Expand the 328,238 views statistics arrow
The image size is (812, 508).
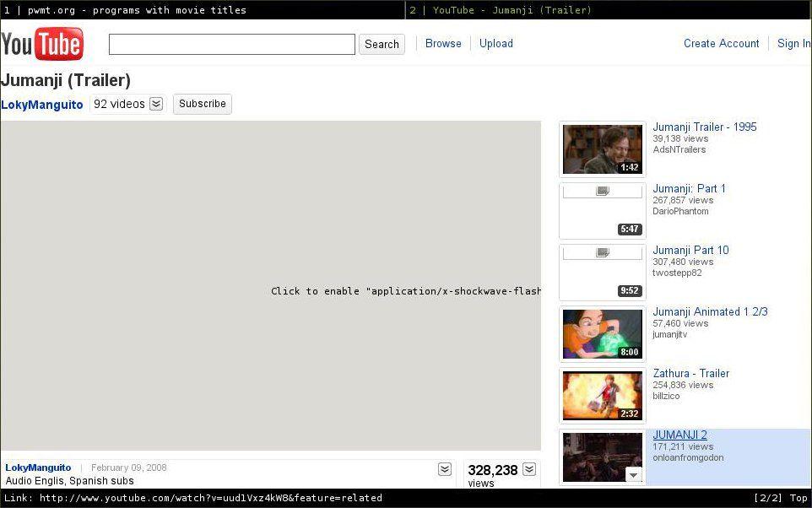pos(528,469)
